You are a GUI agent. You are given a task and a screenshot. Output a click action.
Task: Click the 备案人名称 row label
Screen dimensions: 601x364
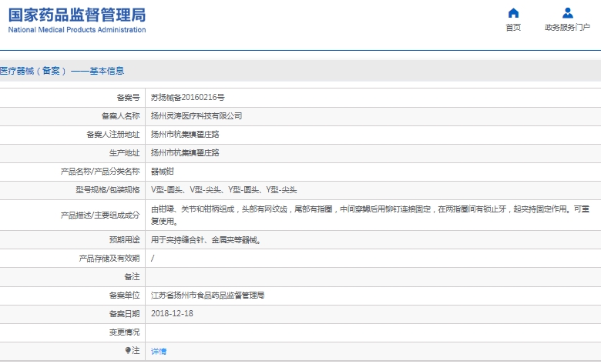pos(121,116)
